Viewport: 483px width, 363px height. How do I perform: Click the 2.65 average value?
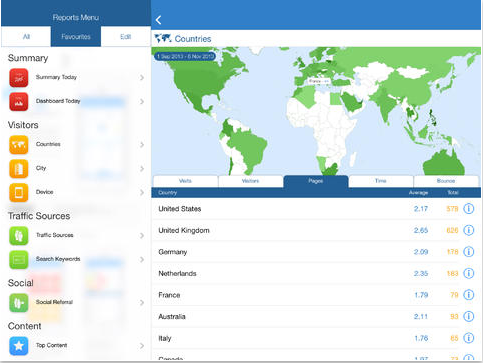click(421, 230)
